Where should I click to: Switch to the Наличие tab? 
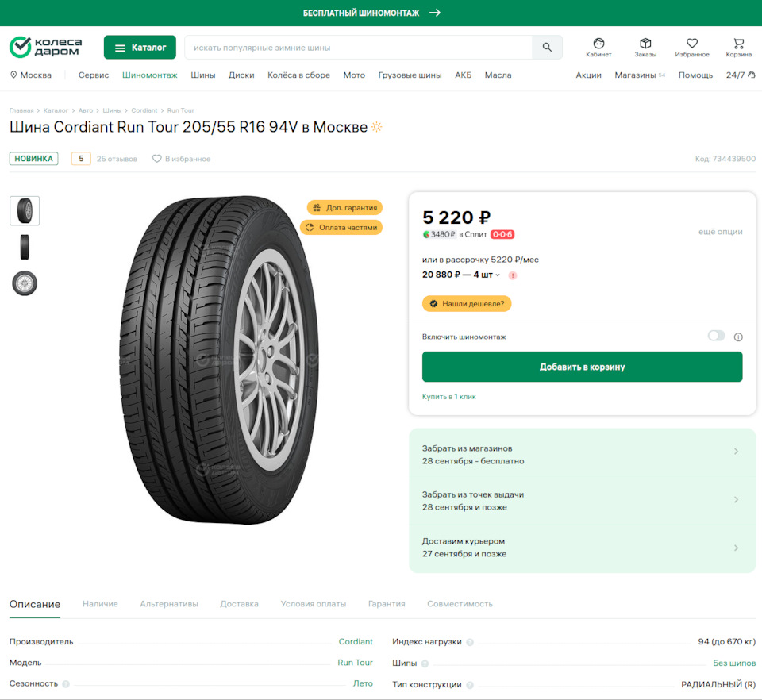[x=100, y=604]
